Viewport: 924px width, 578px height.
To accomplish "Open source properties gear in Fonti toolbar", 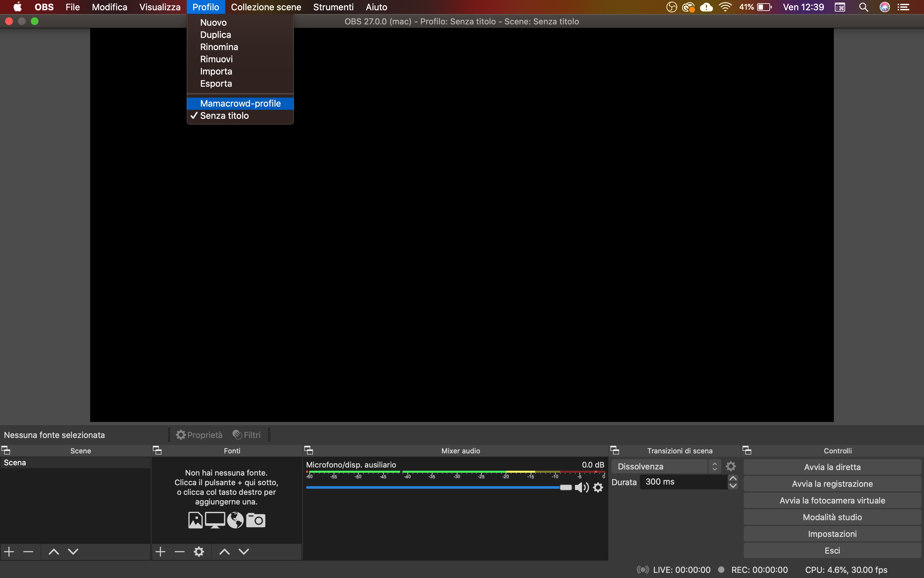I will click(199, 552).
